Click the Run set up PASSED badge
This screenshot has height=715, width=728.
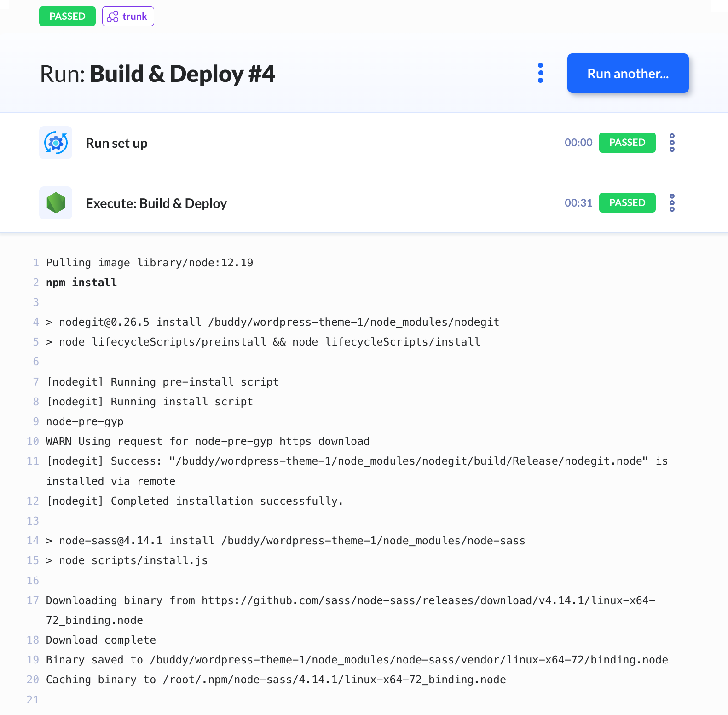(627, 143)
